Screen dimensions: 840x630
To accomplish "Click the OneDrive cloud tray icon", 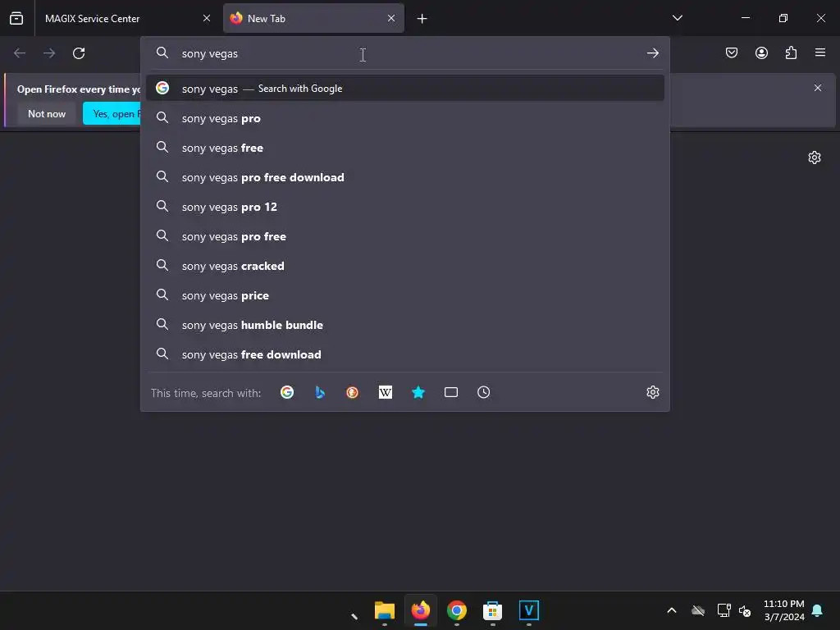I will coord(698,610).
